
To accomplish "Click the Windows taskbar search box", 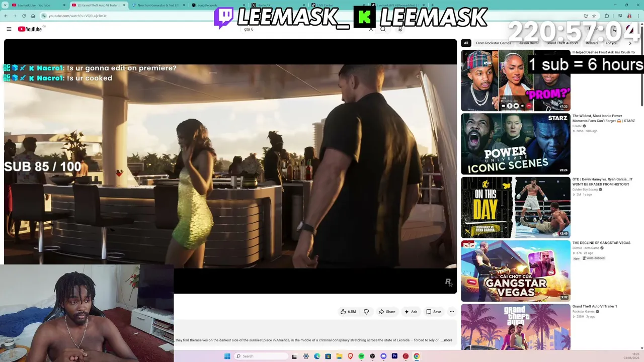I will click(261, 356).
